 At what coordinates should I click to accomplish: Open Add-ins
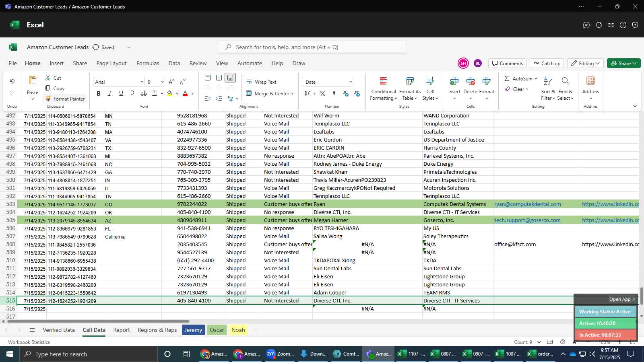590,87
